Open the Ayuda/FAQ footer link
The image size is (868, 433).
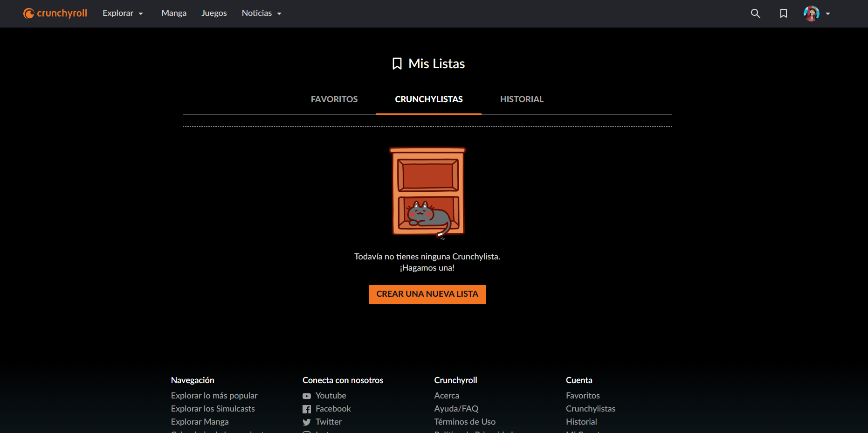[x=456, y=409]
